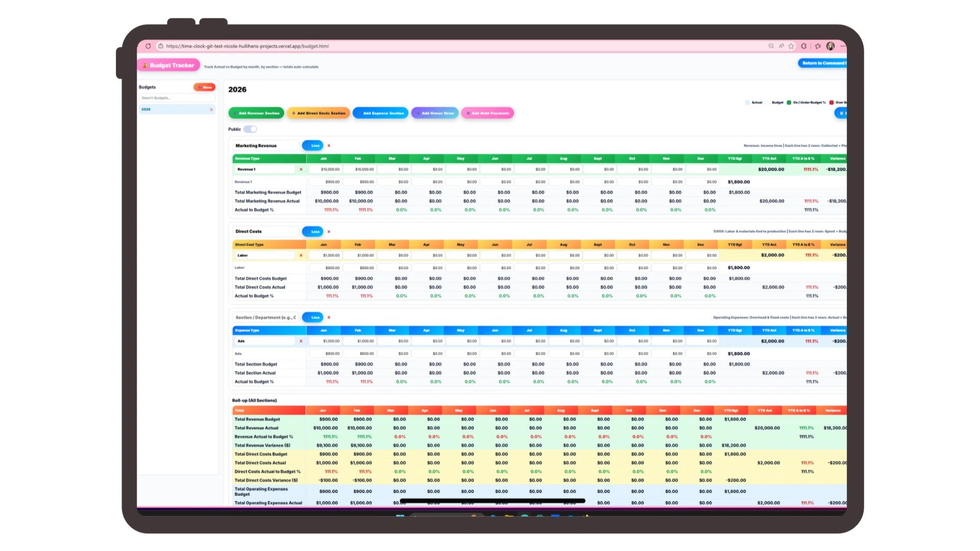The image size is (980, 551).
Task: Click the browser address bar URL
Action: click(x=248, y=46)
